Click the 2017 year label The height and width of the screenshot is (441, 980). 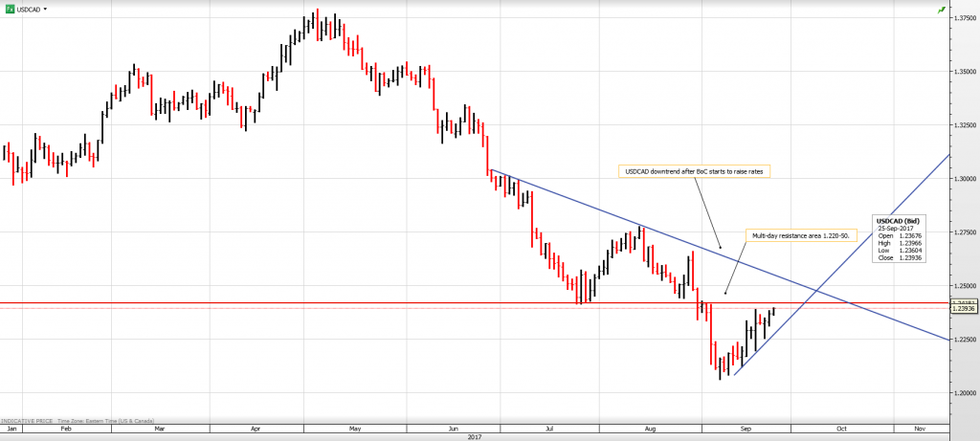(474, 437)
